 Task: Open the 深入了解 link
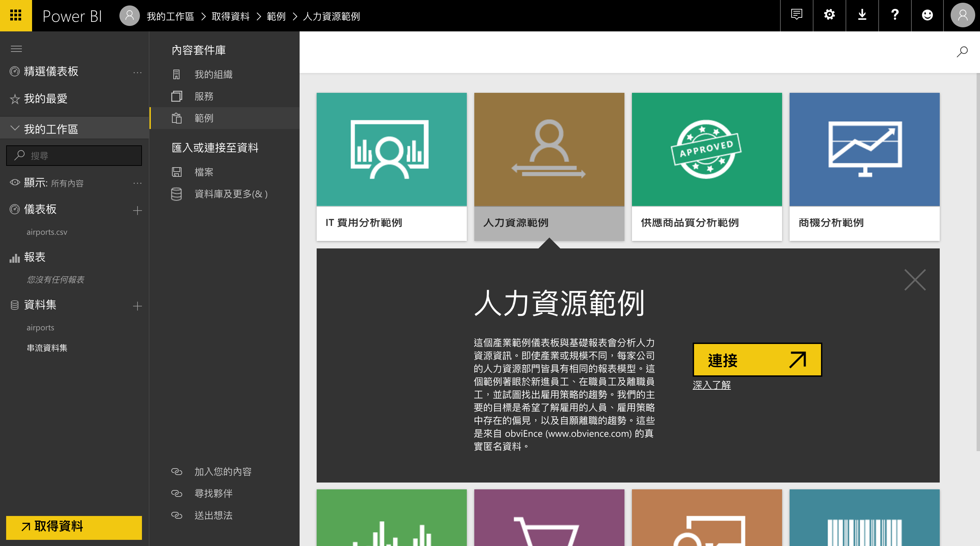click(x=711, y=385)
